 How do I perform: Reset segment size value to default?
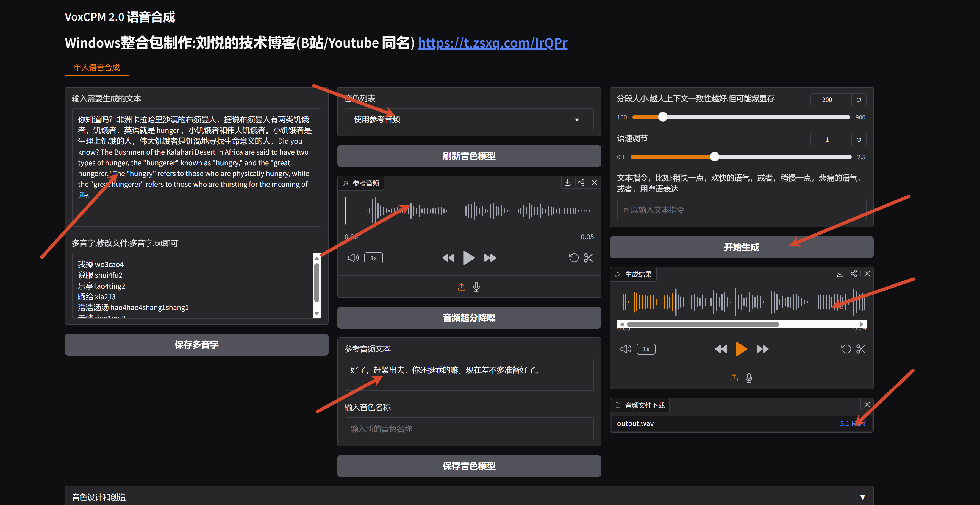click(x=859, y=100)
